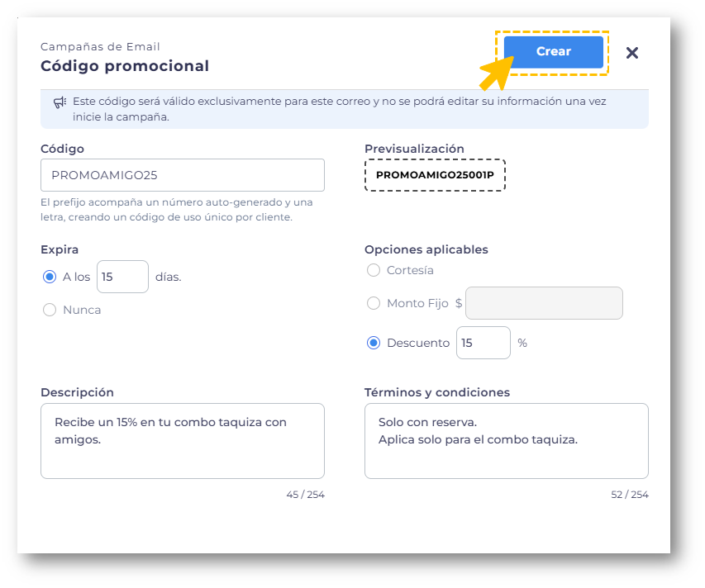
Task: Close the Código promocional dialog
Action: 632,53
